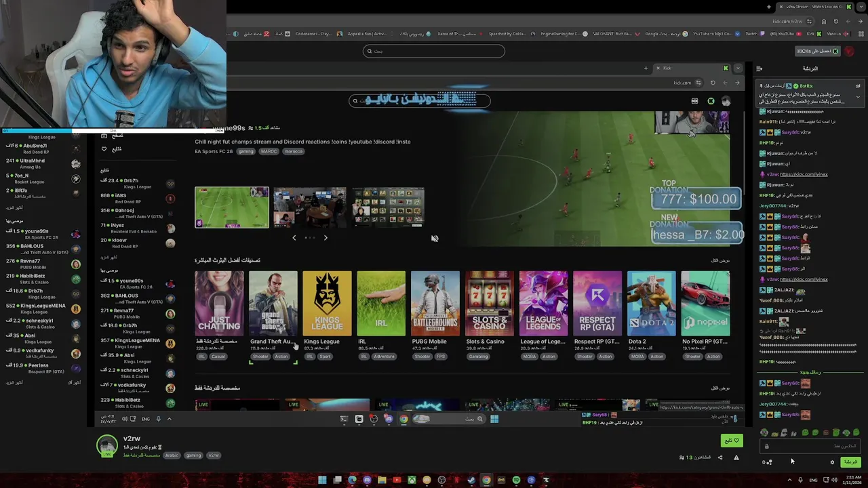Select IRL category card
868x488 pixels.
[381, 304]
